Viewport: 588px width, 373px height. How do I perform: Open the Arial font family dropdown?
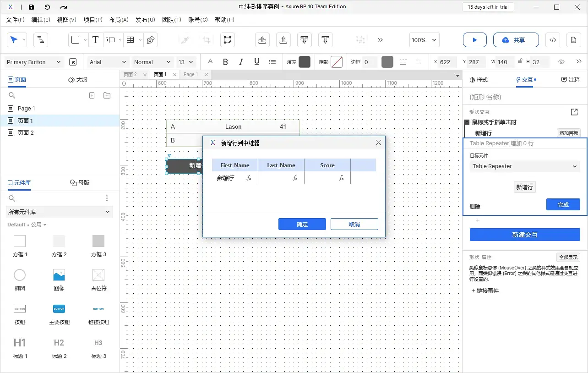tap(108, 62)
